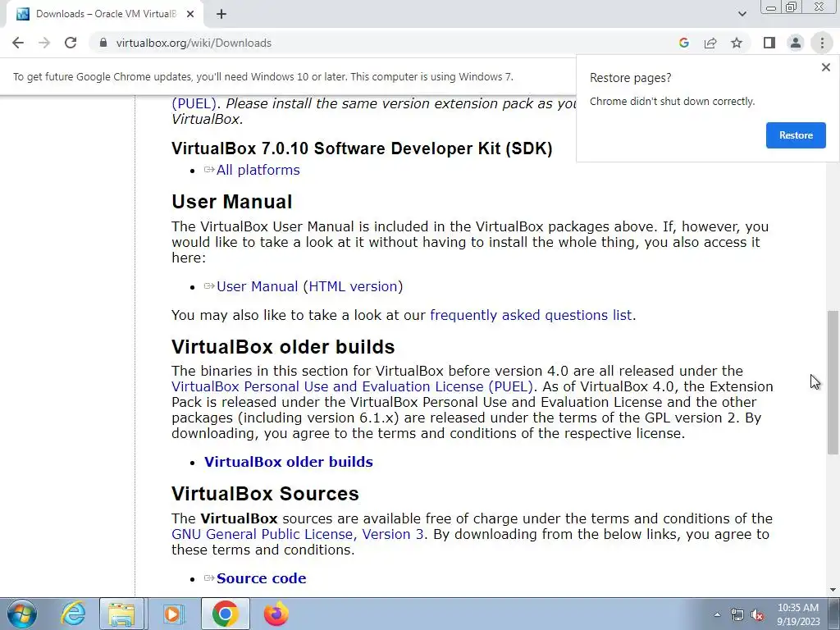
Task: Open Windows Explorer folder from taskbar
Action: (121, 614)
